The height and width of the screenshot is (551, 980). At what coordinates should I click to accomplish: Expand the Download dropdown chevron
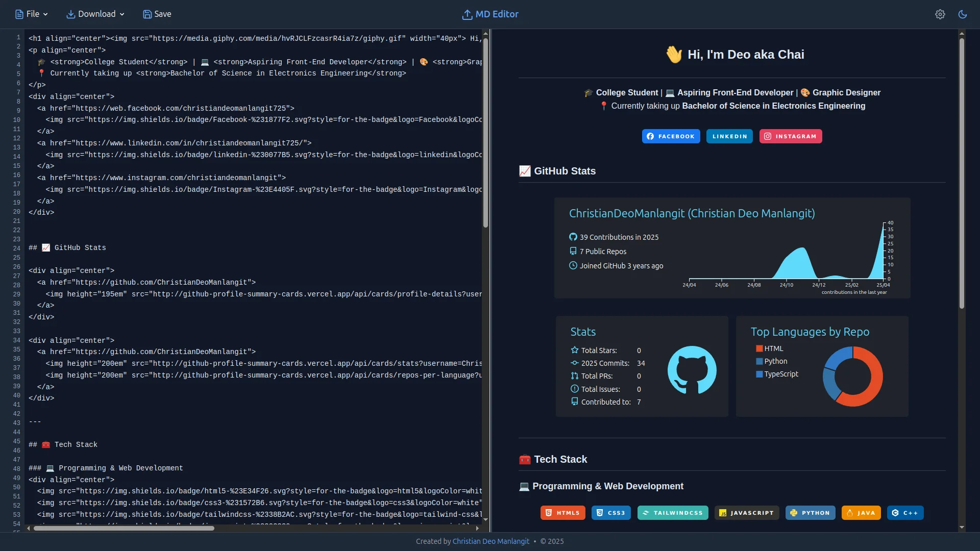[x=122, y=14]
